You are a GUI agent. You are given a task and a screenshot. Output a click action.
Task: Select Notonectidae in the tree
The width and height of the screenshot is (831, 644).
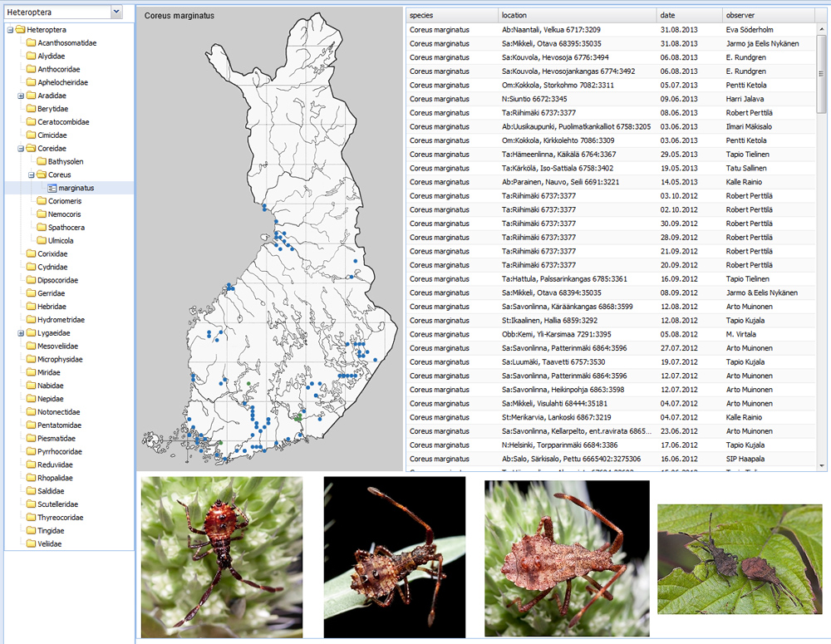58,412
